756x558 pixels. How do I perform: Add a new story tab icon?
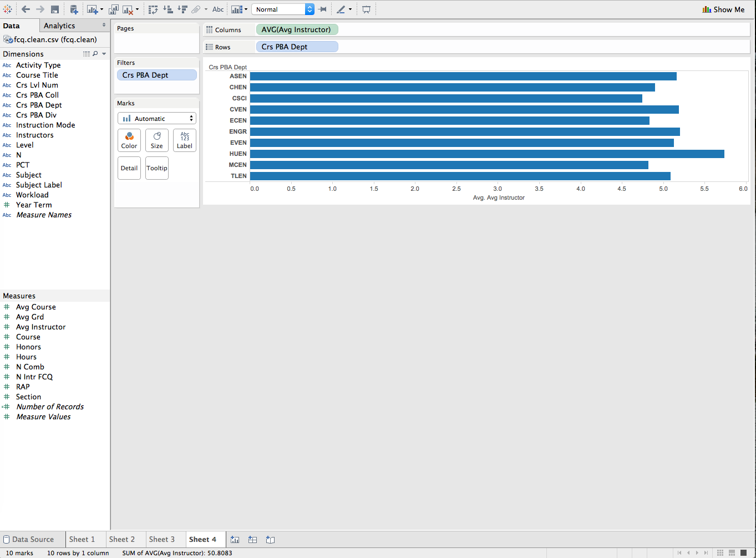pos(270,539)
